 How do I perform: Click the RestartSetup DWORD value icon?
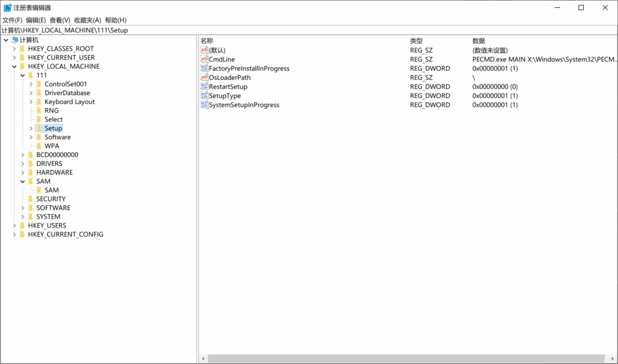[204, 87]
